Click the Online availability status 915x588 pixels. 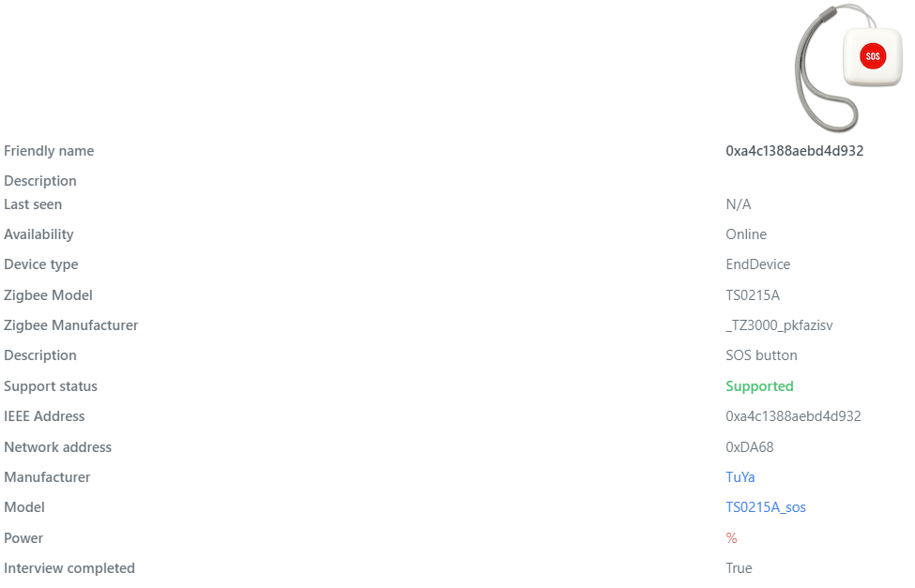(745, 234)
